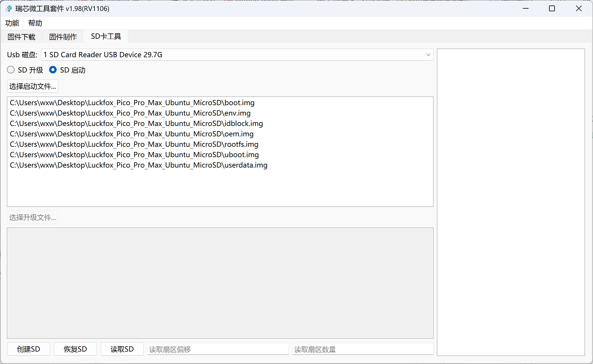Click the 选择启动文件... button

click(33, 86)
